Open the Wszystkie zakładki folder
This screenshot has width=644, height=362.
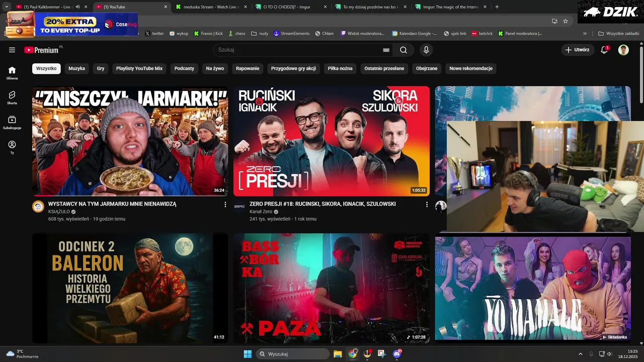(618, 34)
